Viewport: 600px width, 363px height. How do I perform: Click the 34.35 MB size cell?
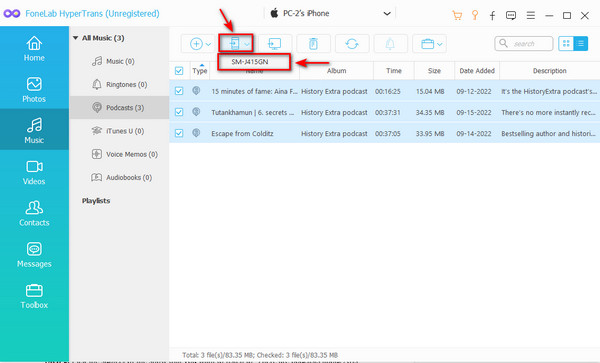[430, 112]
